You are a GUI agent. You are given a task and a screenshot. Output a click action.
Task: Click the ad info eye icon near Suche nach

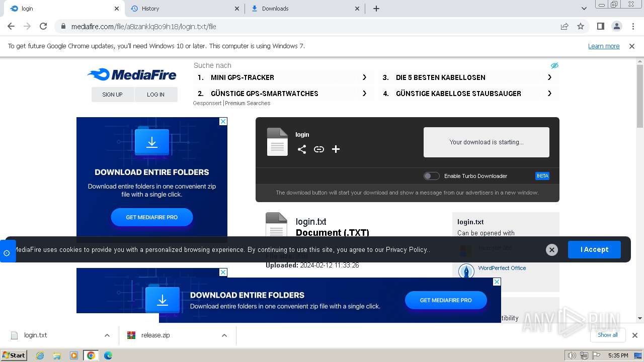click(x=554, y=65)
